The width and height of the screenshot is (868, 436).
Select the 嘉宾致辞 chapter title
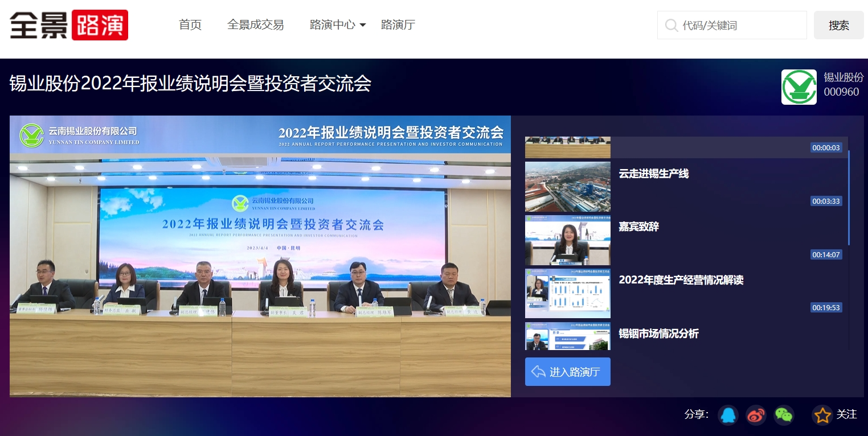click(x=638, y=227)
